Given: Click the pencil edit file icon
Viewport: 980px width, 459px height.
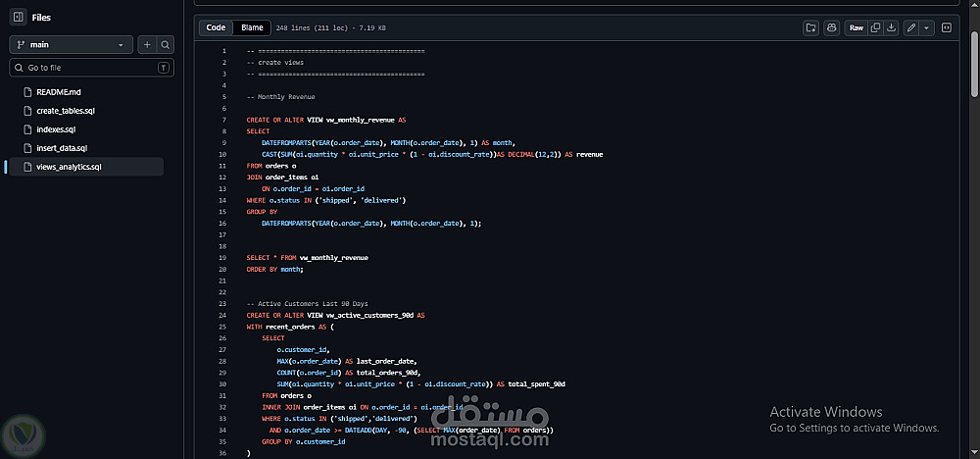Looking at the screenshot, I should point(911,27).
